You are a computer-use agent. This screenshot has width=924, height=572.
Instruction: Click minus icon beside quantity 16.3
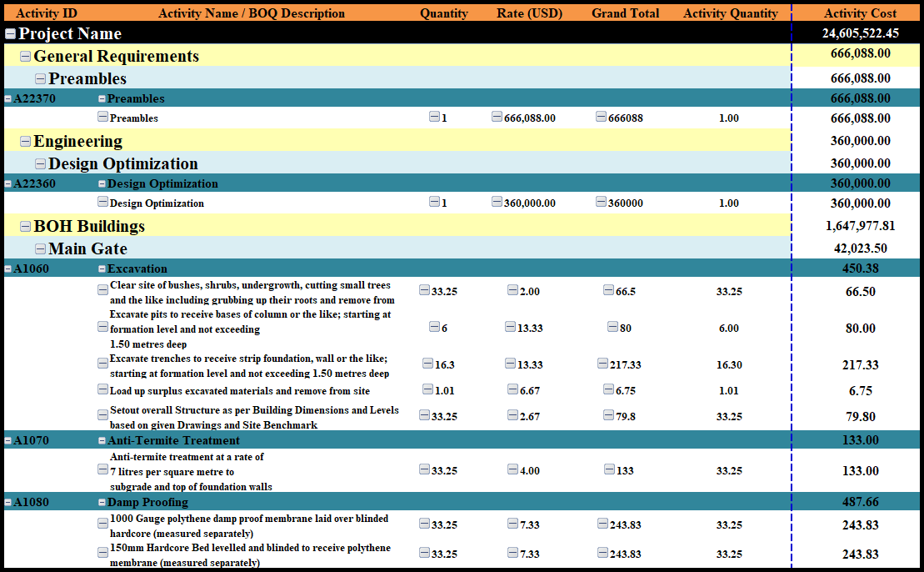427,364
